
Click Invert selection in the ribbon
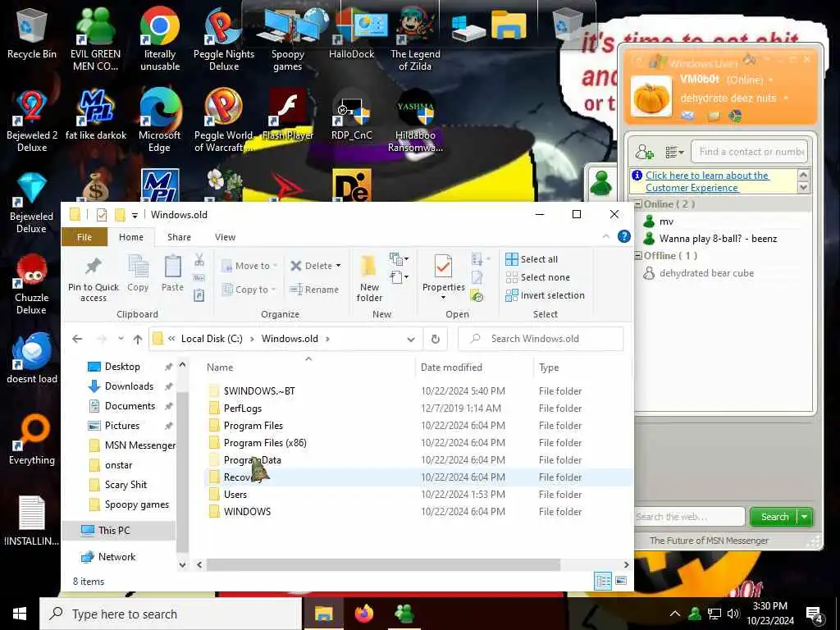coord(545,295)
